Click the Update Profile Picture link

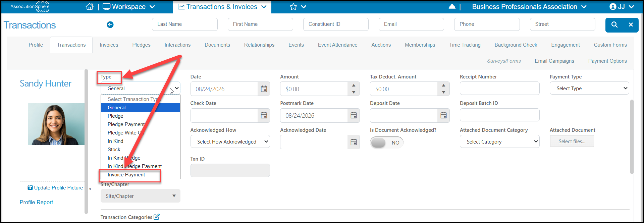(x=55, y=188)
